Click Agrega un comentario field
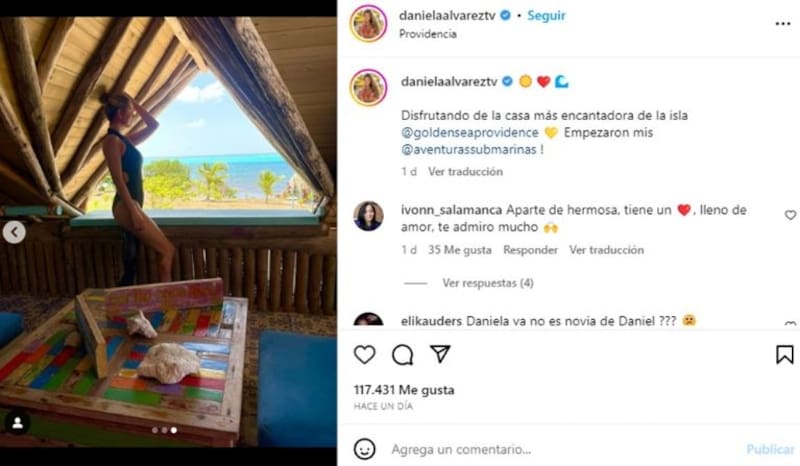800x466 pixels. [561, 449]
